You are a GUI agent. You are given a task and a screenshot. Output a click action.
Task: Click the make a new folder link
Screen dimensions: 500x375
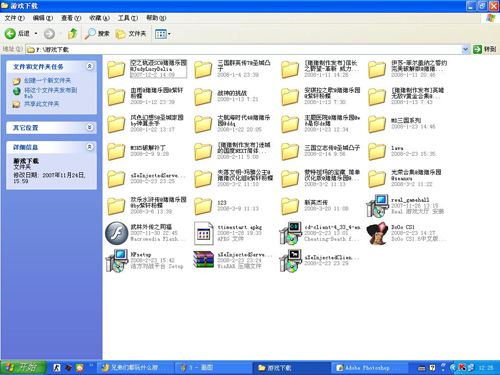[x=47, y=80]
